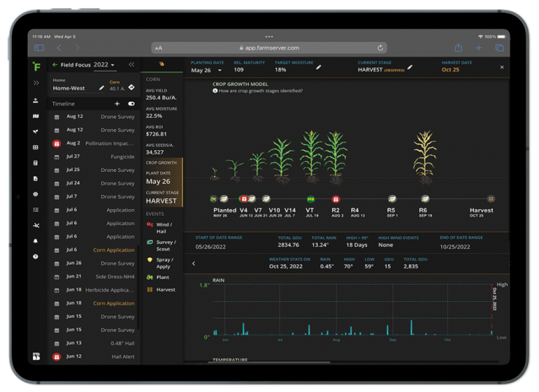Select the corn leaf tab

pyautogui.click(x=161, y=64)
